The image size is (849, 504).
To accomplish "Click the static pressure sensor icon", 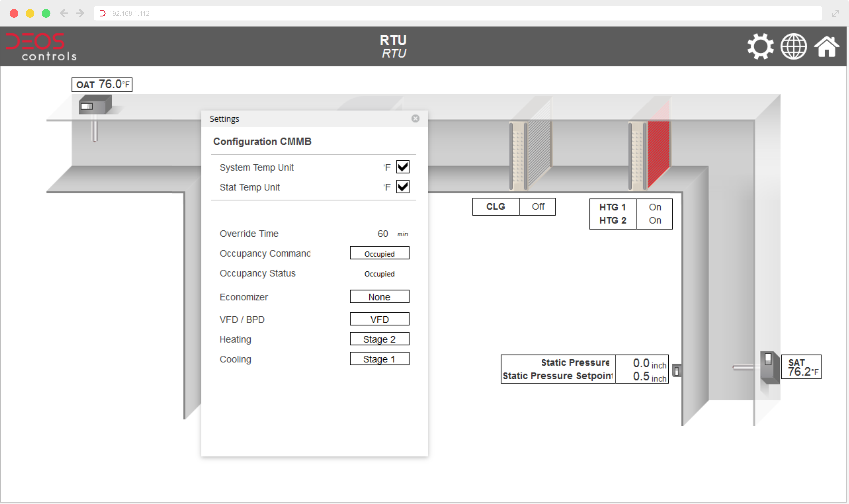I will click(676, 371).
